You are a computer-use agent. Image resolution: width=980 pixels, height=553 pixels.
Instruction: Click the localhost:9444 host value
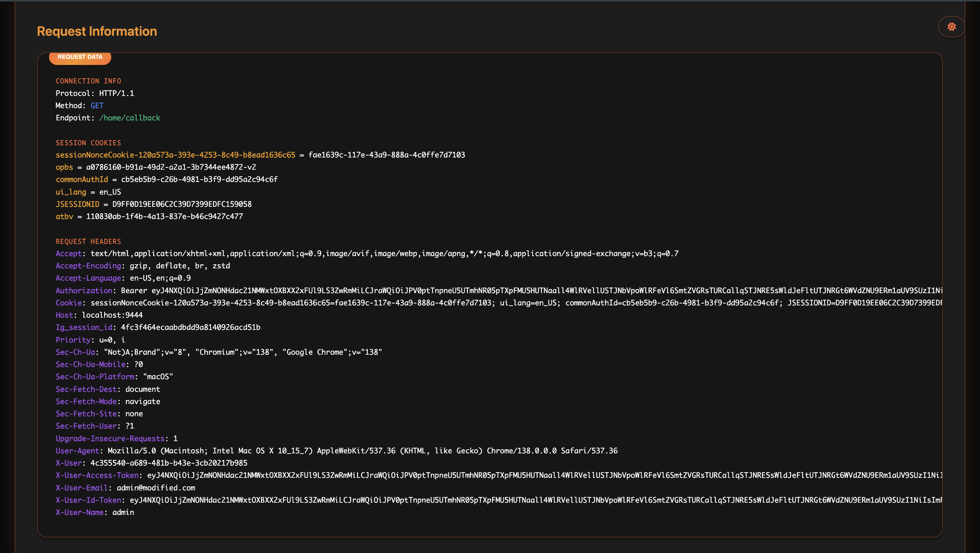point(112,315)
